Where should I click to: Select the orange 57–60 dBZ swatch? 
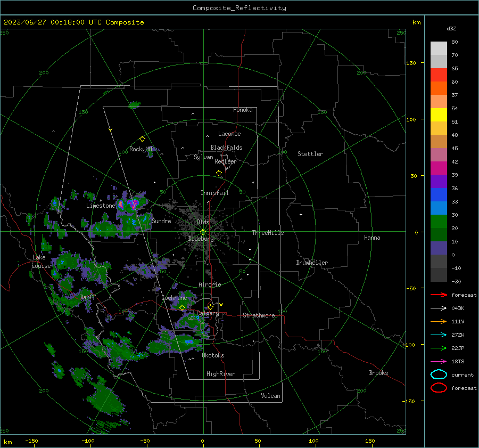439,88
